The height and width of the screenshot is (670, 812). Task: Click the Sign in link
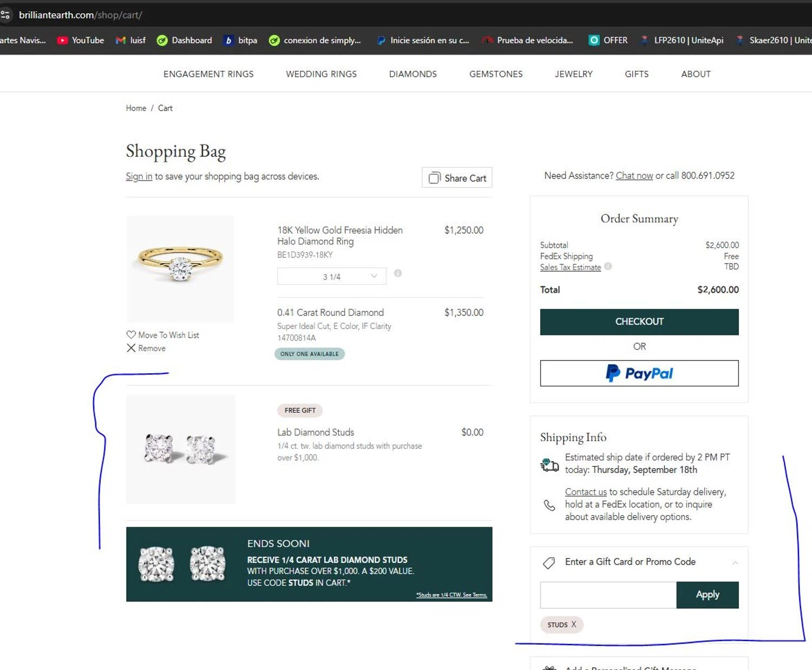pyautogui.click(x=139, y=176)
